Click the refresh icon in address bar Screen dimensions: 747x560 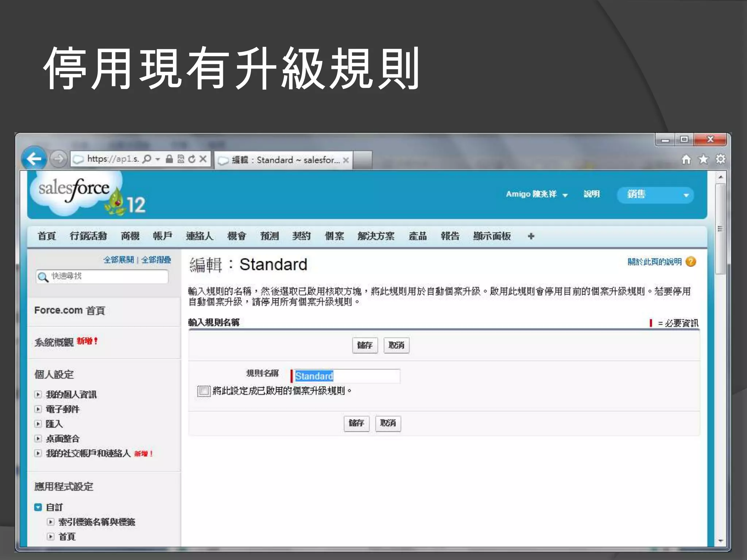pyautogui.click(x=192, y=159)
